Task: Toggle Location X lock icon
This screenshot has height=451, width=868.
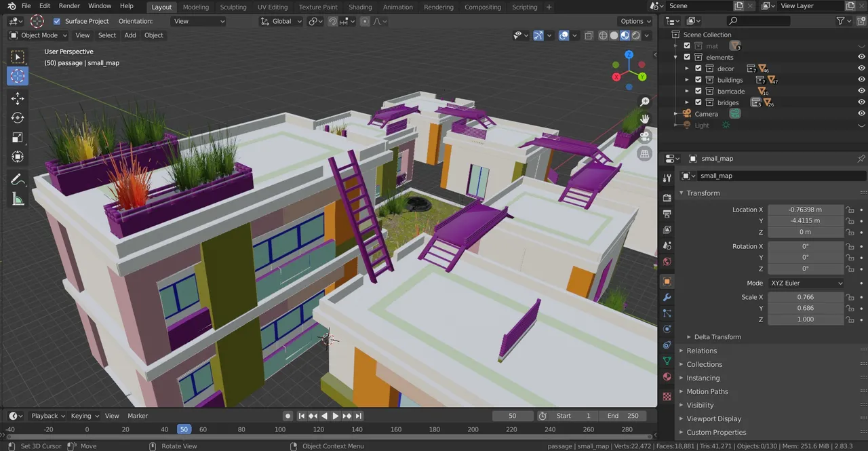Action: [x=850, y=210]
